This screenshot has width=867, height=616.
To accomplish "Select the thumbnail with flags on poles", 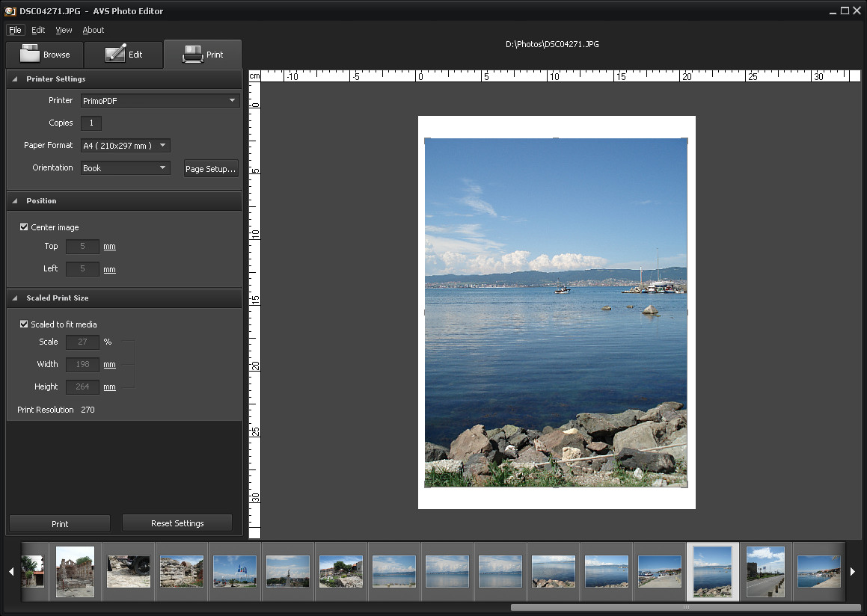I will pyautogui.click(x=234, y=571).
